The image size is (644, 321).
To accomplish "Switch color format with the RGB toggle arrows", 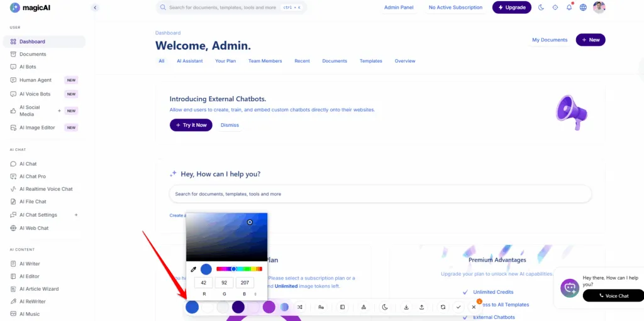I will pyautogui.click(x=255, y=295).
